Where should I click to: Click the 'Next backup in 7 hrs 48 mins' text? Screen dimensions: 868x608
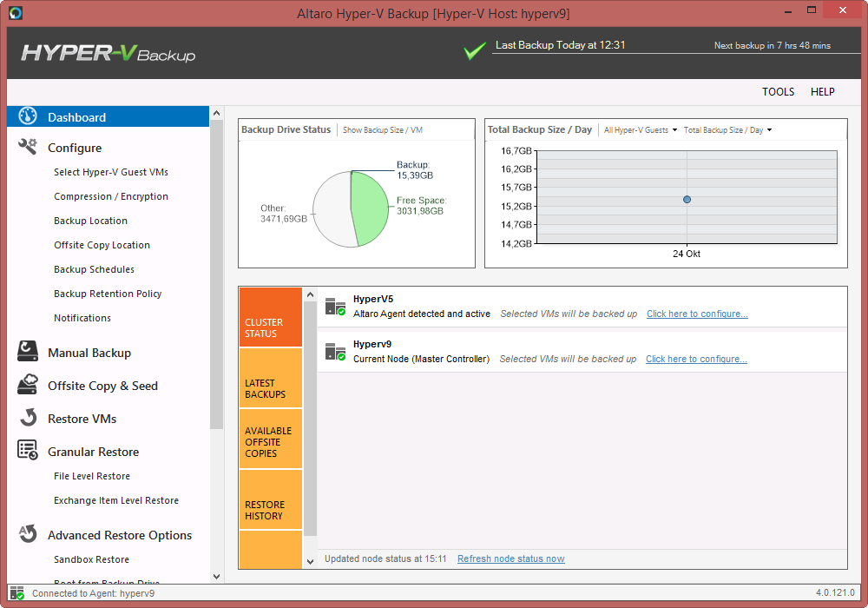coord(773,45)
